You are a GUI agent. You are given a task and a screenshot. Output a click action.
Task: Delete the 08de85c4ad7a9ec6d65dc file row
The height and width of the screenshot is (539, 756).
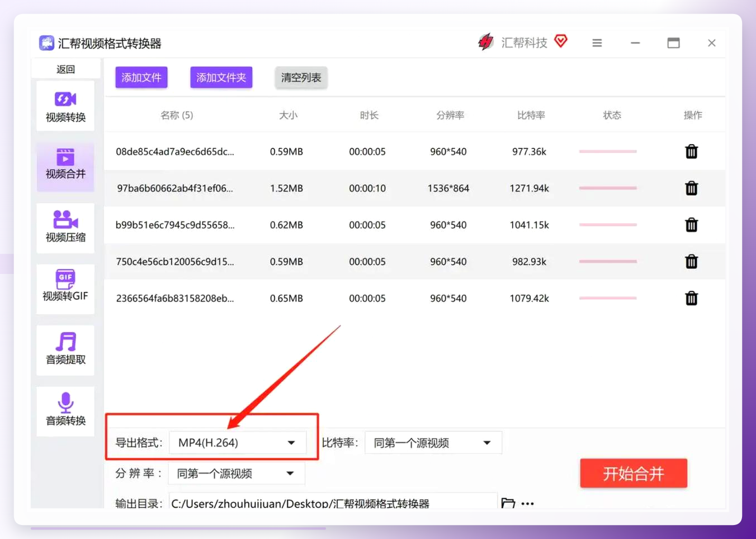692,152
